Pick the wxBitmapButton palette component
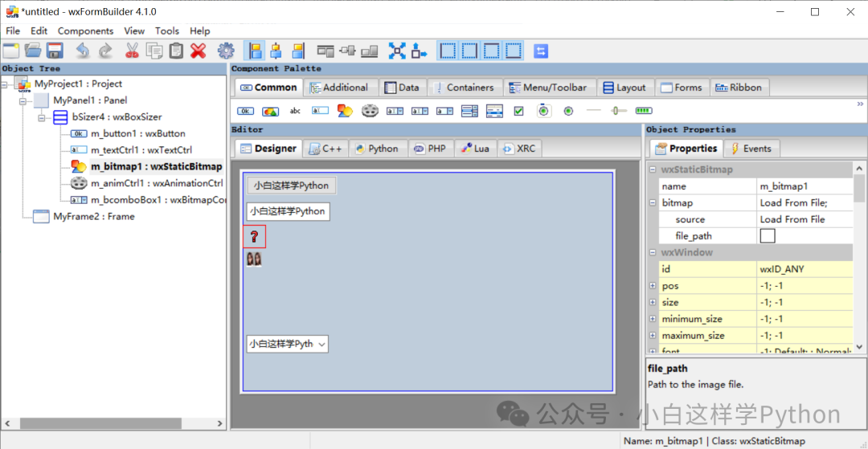Viewport: 868px width, 449px height. 270,111
